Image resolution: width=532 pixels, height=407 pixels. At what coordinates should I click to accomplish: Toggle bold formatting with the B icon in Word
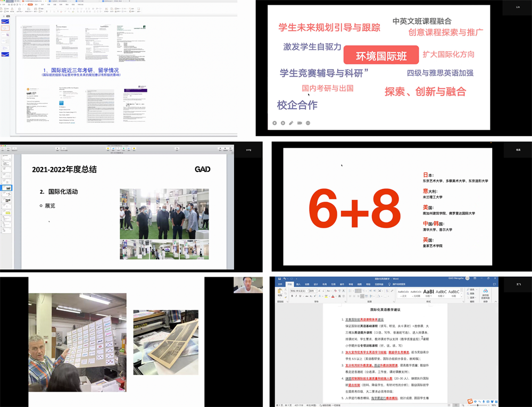click(292, 296)
